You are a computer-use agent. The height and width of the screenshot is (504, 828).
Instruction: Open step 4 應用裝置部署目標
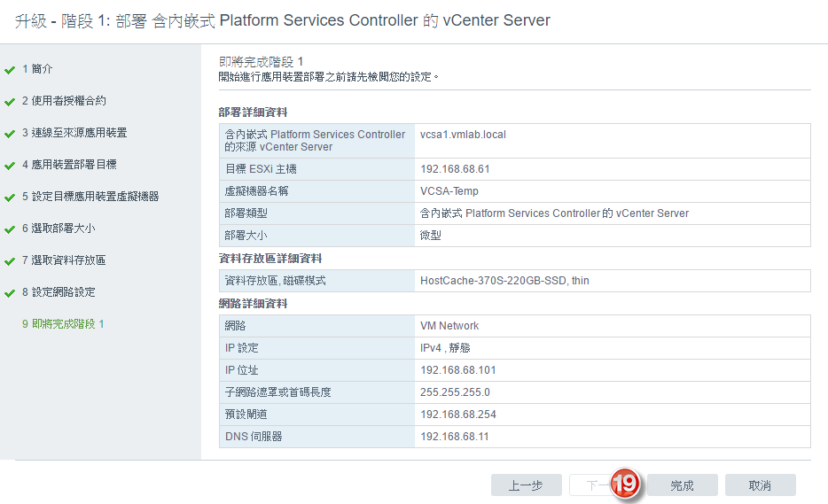click(x=69, y=165)
